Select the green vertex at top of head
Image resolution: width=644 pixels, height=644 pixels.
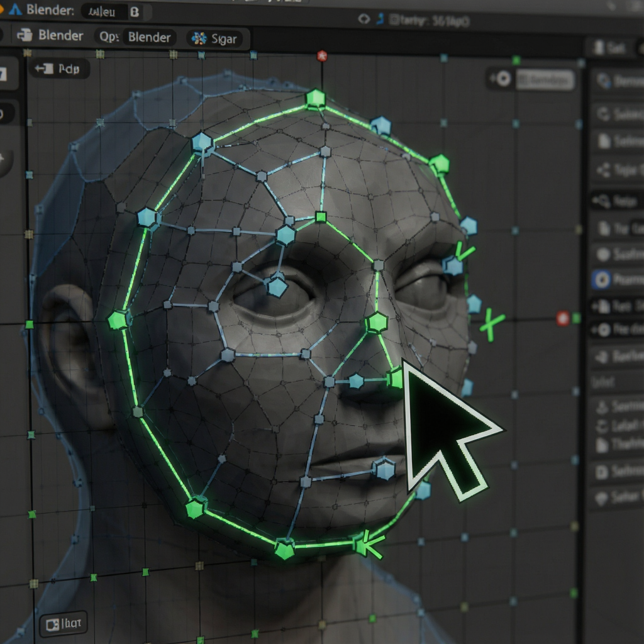(x=316, y=99)
